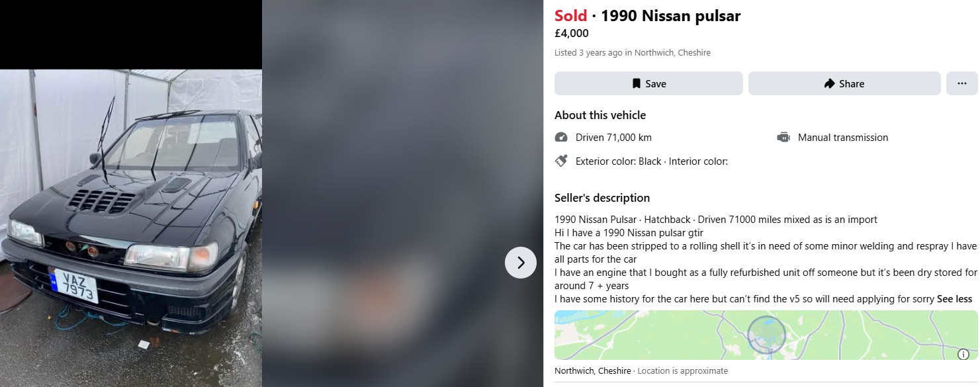Collapse description with See less
Image resolution: width=980 pixels, height=387 pixels.
955,299
